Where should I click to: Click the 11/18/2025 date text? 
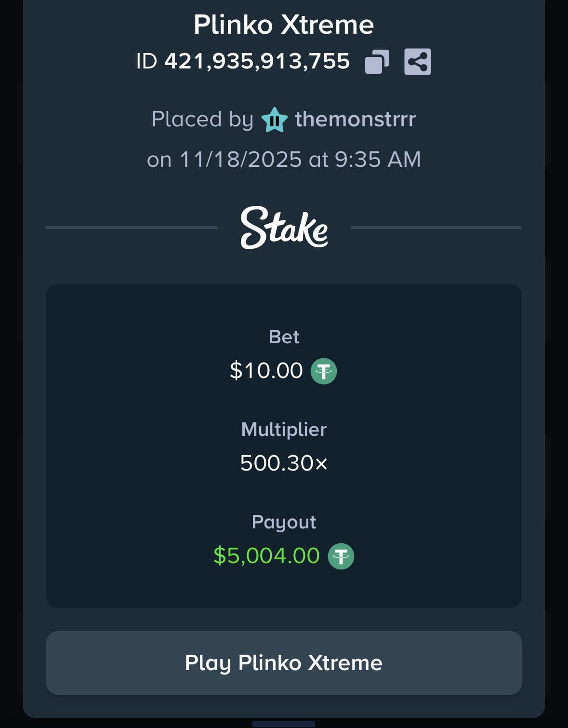(240, 160)
